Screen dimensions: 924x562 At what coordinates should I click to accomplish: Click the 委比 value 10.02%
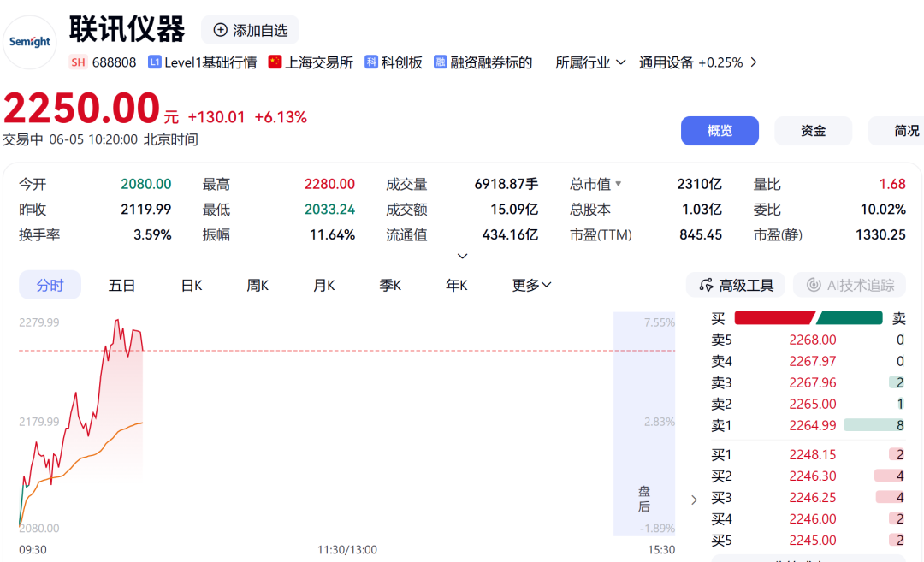pos(883,210)
